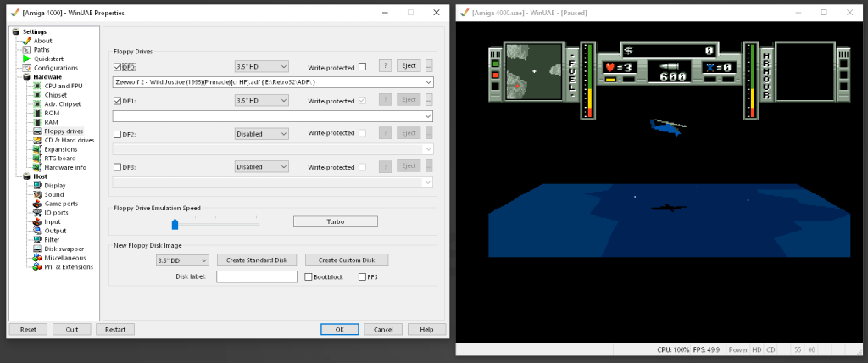Screen dimensions: 868x363
Task: Toggle the DF1: drive checkbox
Action: tap(117, 101)
